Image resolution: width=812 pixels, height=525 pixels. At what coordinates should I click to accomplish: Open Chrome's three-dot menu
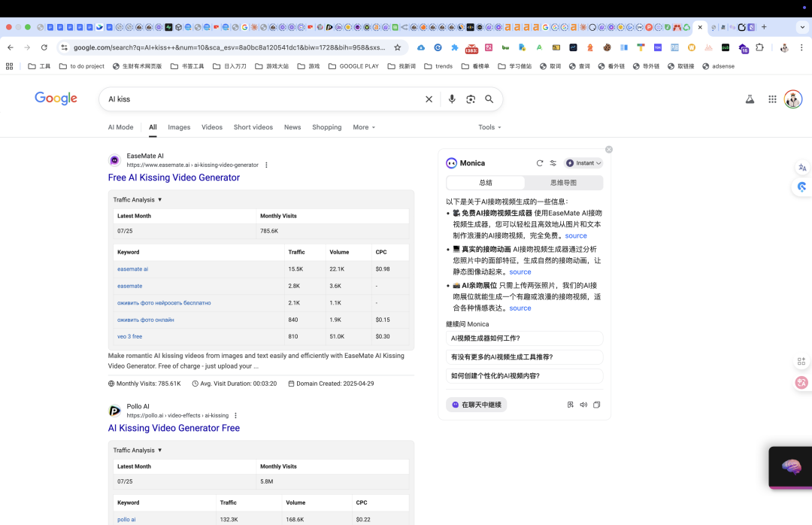[801, 47]
